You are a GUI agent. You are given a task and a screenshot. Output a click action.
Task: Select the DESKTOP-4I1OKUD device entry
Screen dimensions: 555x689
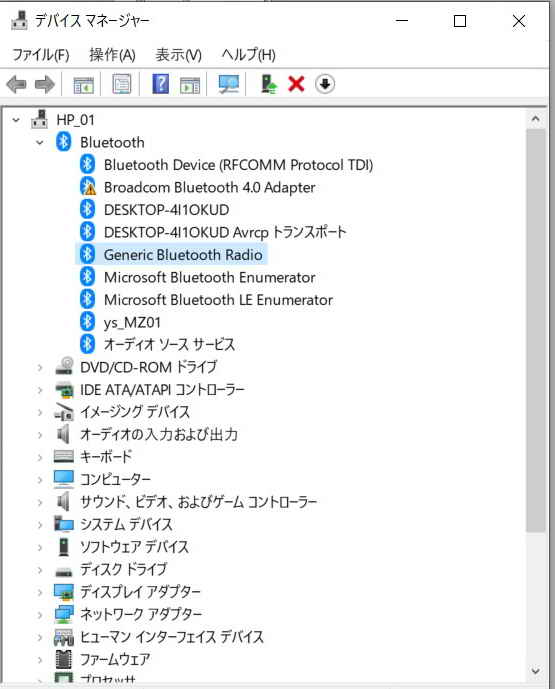point(167,210)
